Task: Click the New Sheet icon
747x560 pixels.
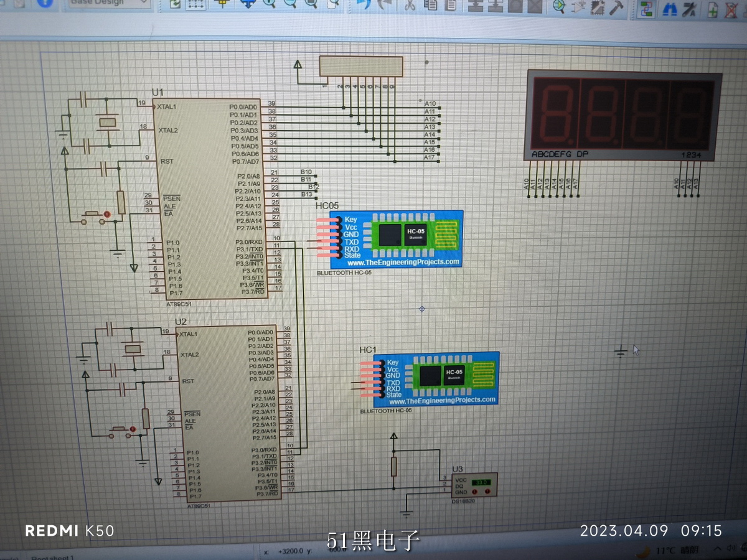Action: pos(713,9)
